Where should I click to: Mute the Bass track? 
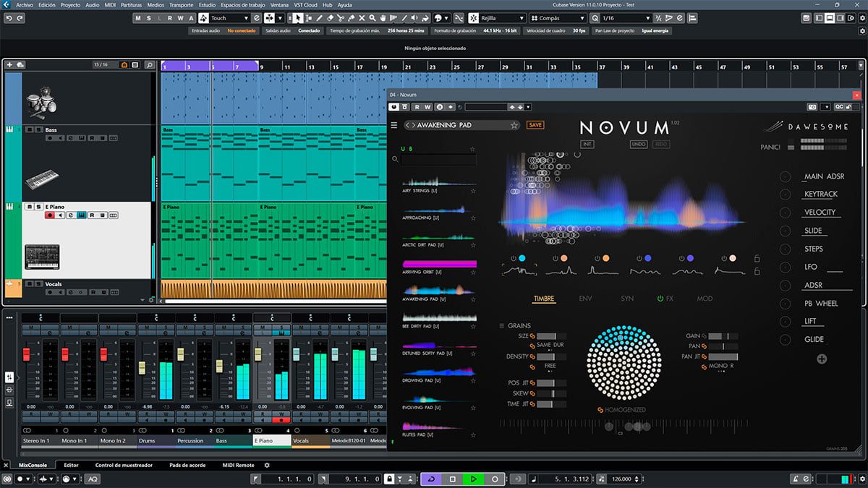(28, 130)
